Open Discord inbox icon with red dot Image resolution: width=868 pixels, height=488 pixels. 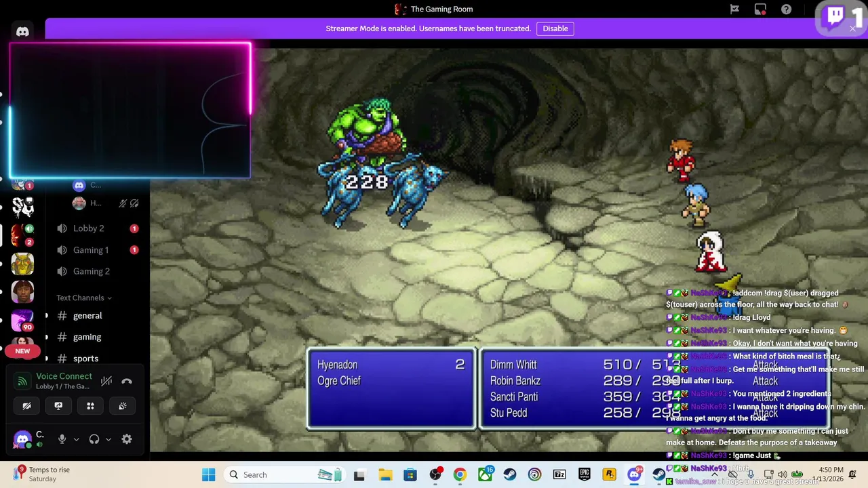(x=760, y=9)
